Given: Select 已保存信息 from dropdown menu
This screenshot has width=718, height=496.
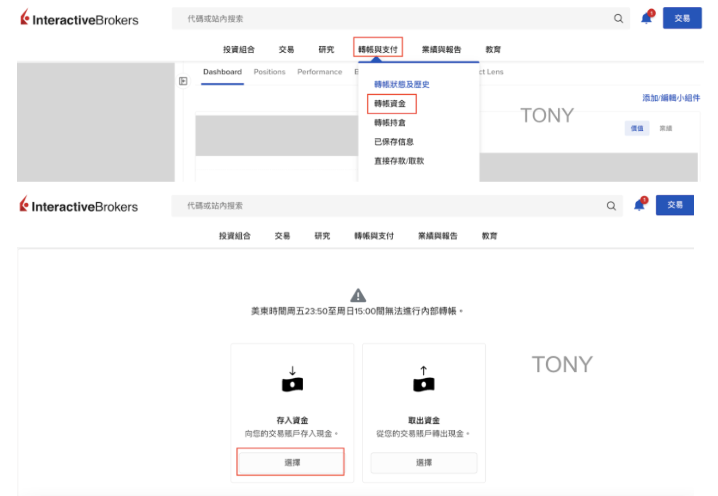Looking at the screenshot, I should 394,142.
